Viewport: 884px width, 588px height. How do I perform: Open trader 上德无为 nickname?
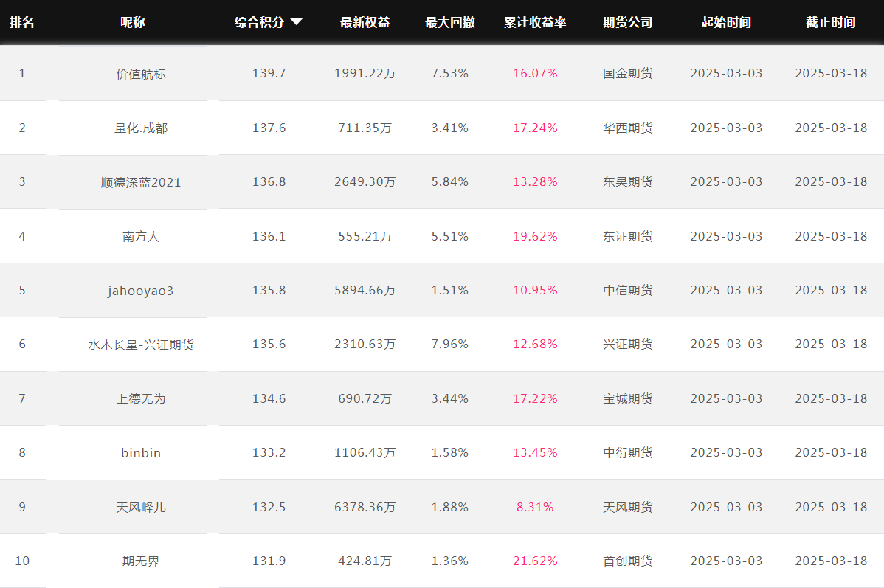(141, 398)
